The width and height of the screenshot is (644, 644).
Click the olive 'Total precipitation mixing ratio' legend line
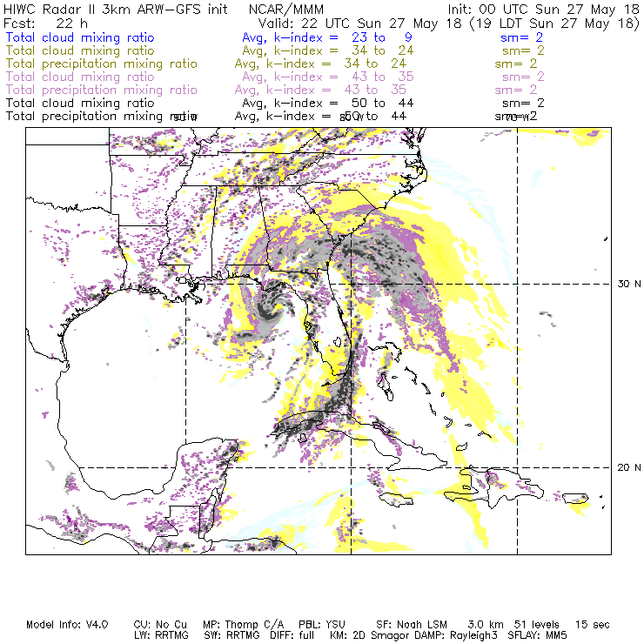pos(102,64)
